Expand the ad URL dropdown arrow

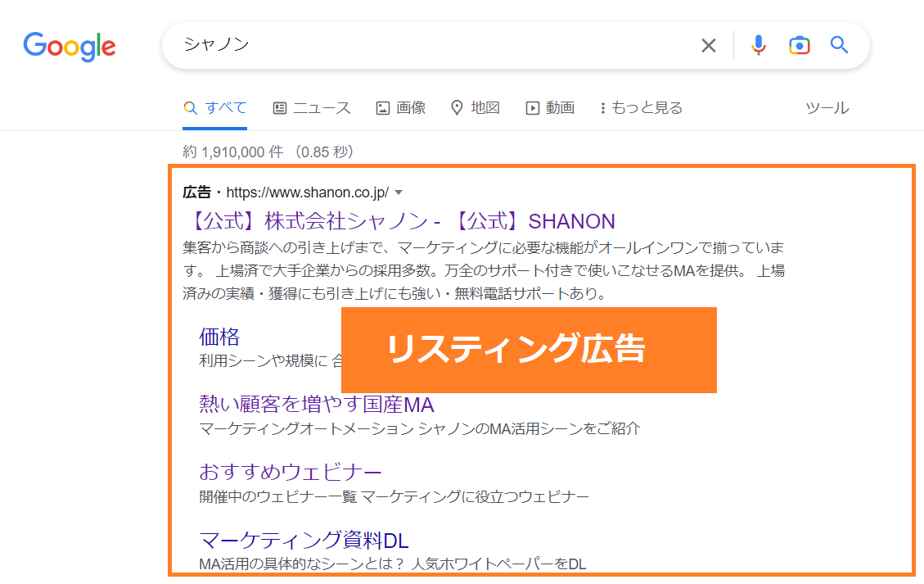point(399,193)
